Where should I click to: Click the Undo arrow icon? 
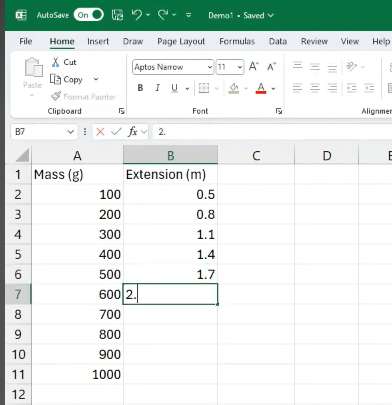137,15
